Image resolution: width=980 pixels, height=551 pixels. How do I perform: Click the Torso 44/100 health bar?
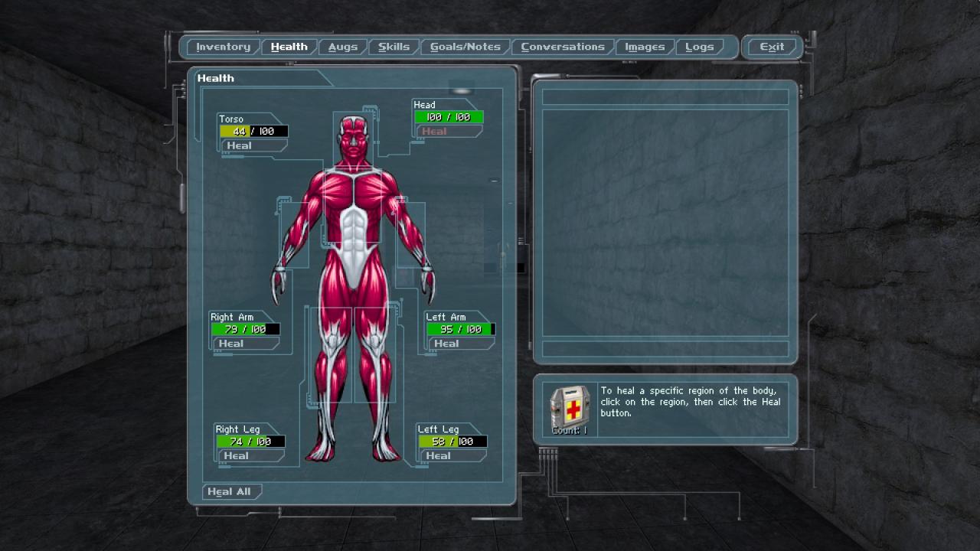(x=253, y=131)
